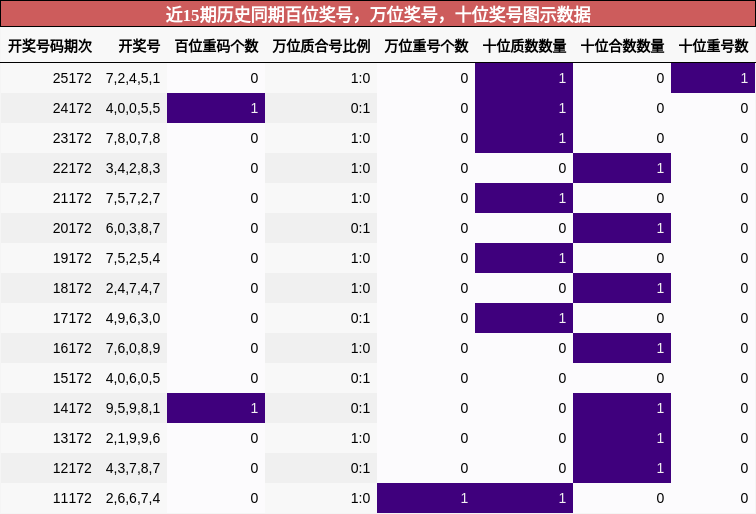This screenshot has width=756, height=514.
Task: Click winning numbers 4,9,6,3,0
Action: pos(133,318)
